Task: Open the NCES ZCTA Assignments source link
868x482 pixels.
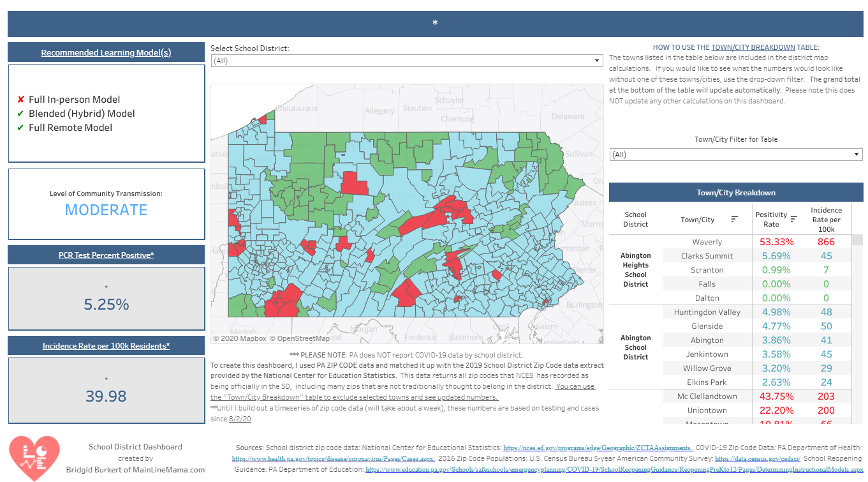Action: pos(598,448)
